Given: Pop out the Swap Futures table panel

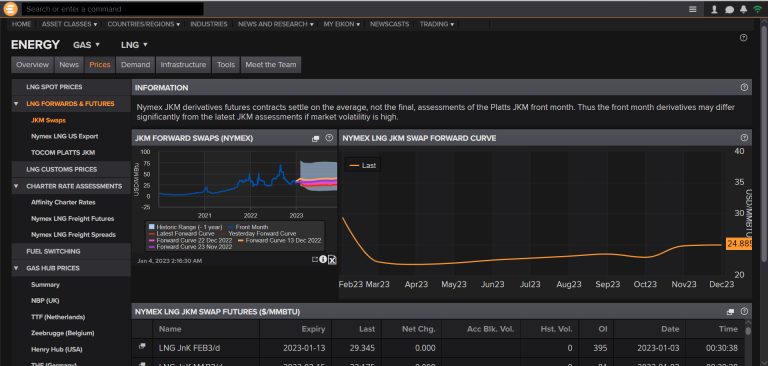Looking at the screenshot, I should coord(731,312).
